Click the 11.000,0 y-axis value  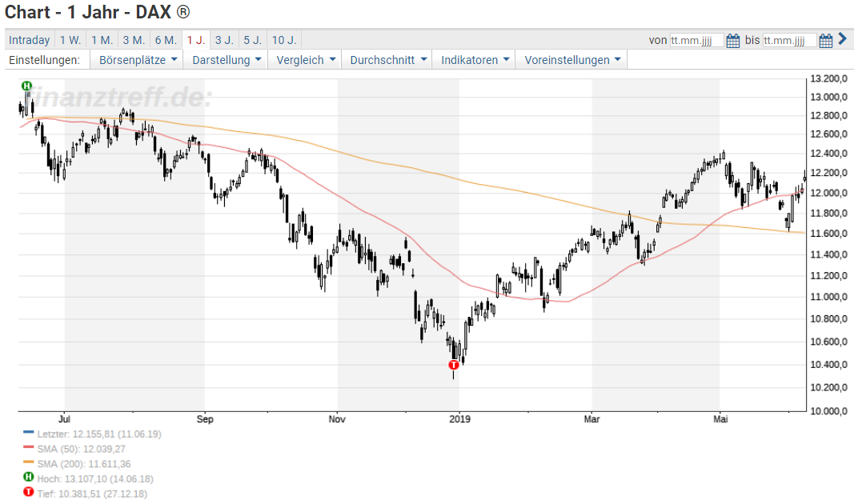tap(828, 297)
